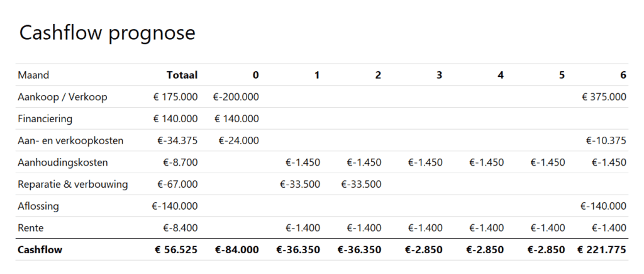The width and height of the screenshot is (644, 274).
Task: Click the € 375.000 sale value
Action: pos(604,97)
